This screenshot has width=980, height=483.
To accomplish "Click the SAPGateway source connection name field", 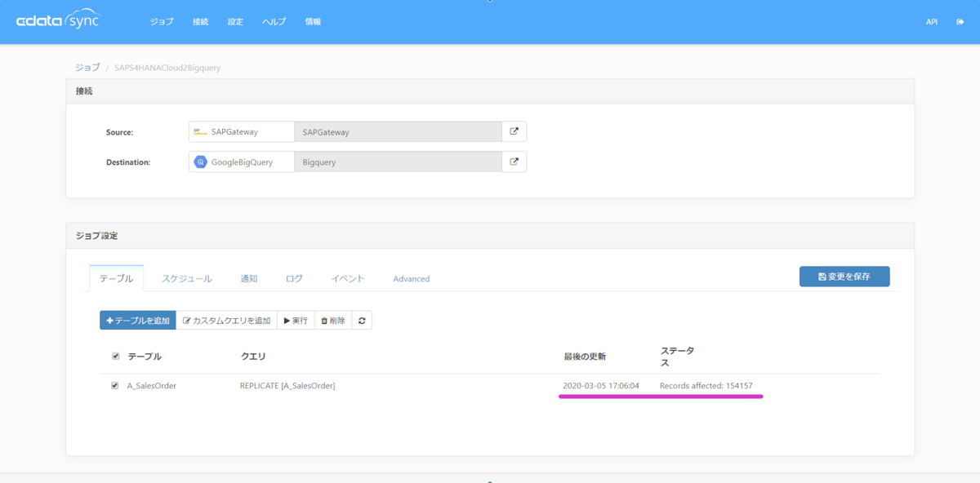I will pos(398,131).
